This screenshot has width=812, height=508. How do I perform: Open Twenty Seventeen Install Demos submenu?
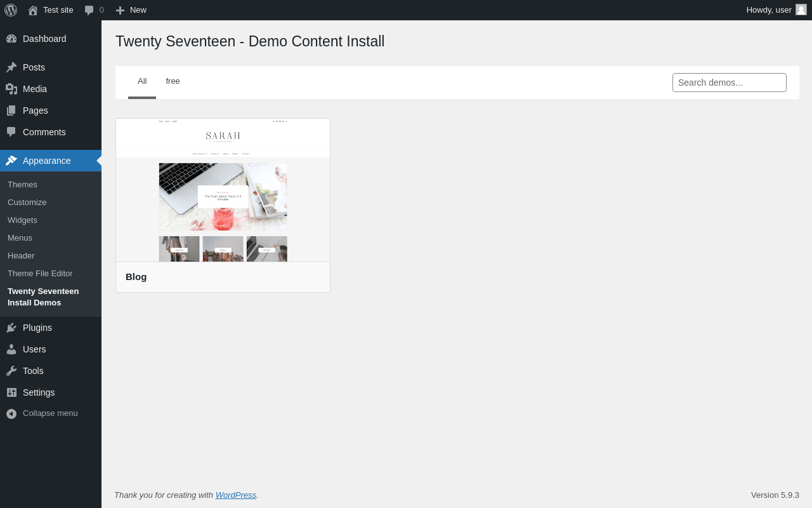pos(43,297)
